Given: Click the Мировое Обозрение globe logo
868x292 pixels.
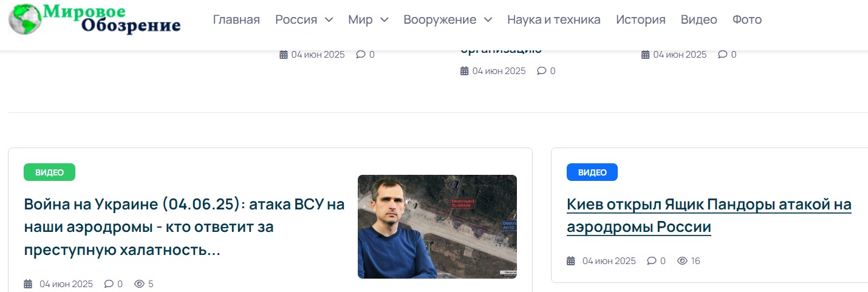Looking at the screenshot, I should coord(25,19).
